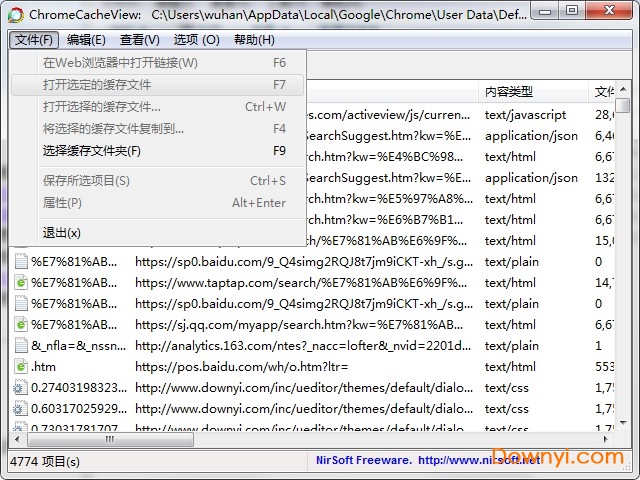Open the 编辑(E) menu
The height and width of the screenshot is (480, 640).
[x=86, y=40]
